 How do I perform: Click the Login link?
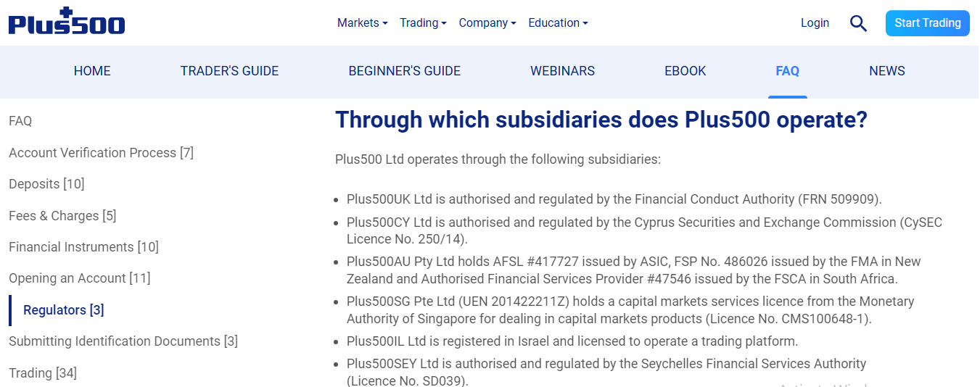pyautogui.click(x=815, y=23)
